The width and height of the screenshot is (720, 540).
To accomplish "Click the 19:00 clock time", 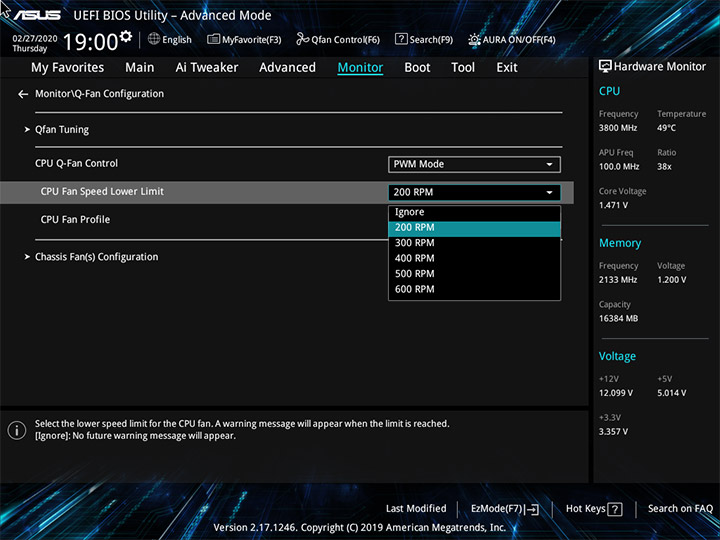I will click(x=90, y=42).
